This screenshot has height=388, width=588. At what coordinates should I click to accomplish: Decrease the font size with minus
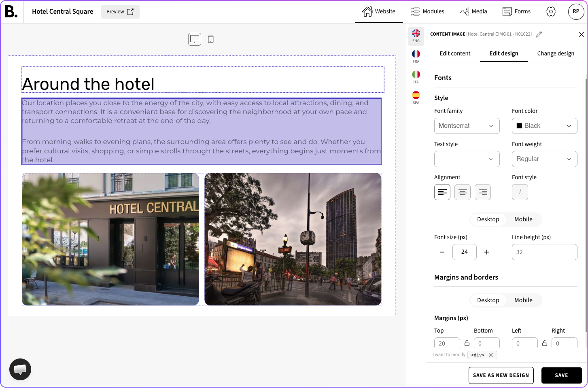click(442, 252)
